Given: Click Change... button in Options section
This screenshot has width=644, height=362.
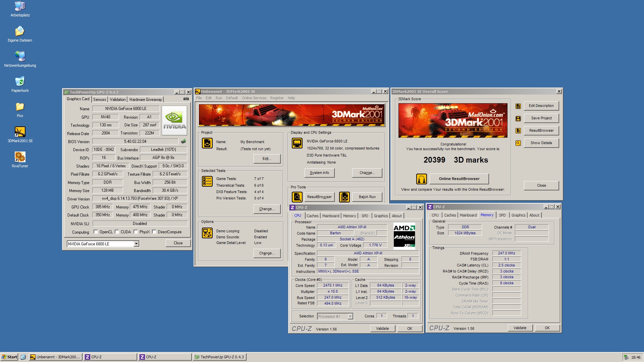Looking at the screenshot, I should pos(267,253).
